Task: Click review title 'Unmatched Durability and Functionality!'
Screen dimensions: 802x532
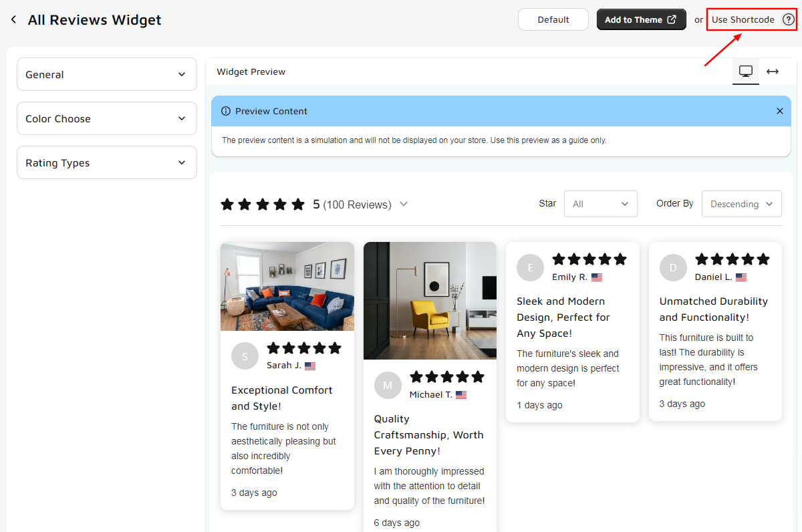Action: click(x=714, y=309)
